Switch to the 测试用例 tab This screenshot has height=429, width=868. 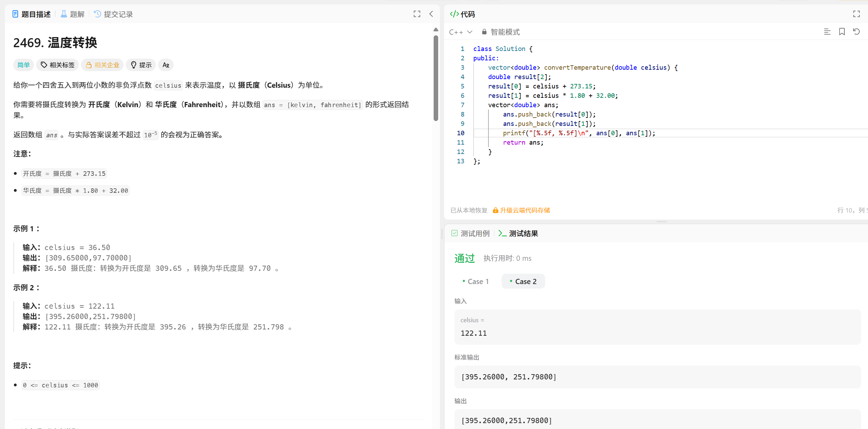pos(470,233)
